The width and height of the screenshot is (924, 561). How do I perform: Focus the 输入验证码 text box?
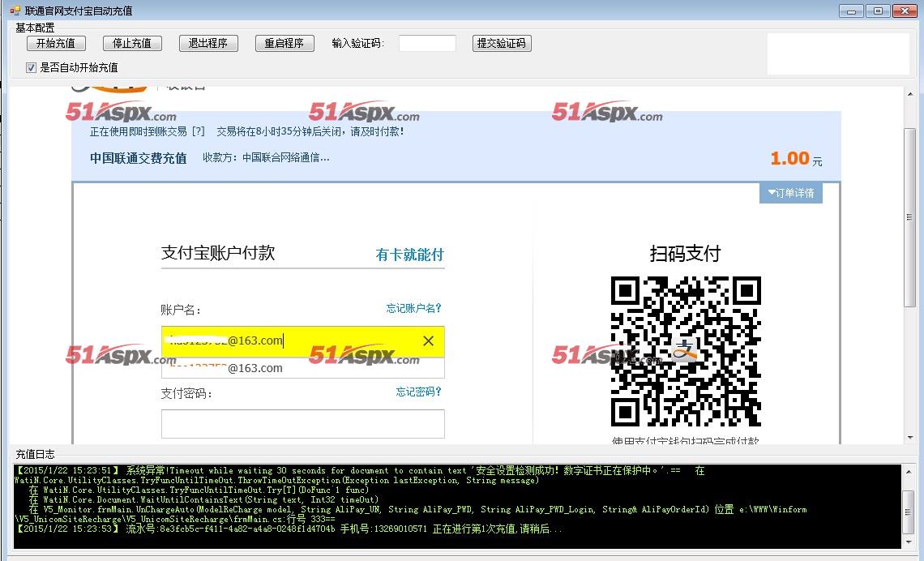427,43
